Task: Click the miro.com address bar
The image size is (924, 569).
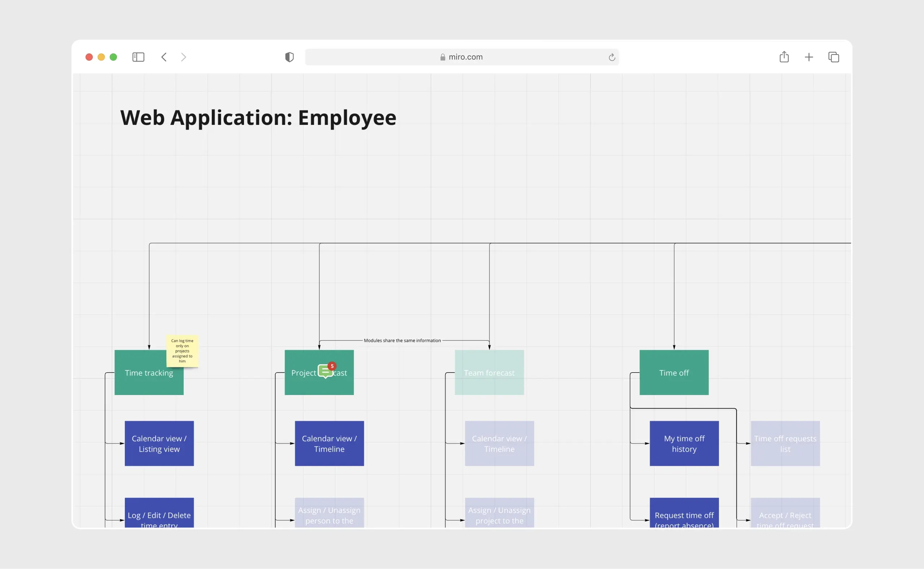Action: pyautogui.click(x=463, y=56)
